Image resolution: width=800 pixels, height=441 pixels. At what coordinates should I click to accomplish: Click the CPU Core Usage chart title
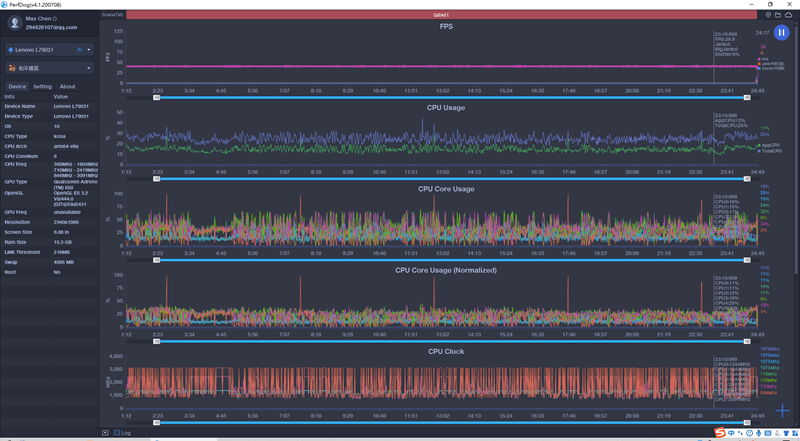(446, 189)
